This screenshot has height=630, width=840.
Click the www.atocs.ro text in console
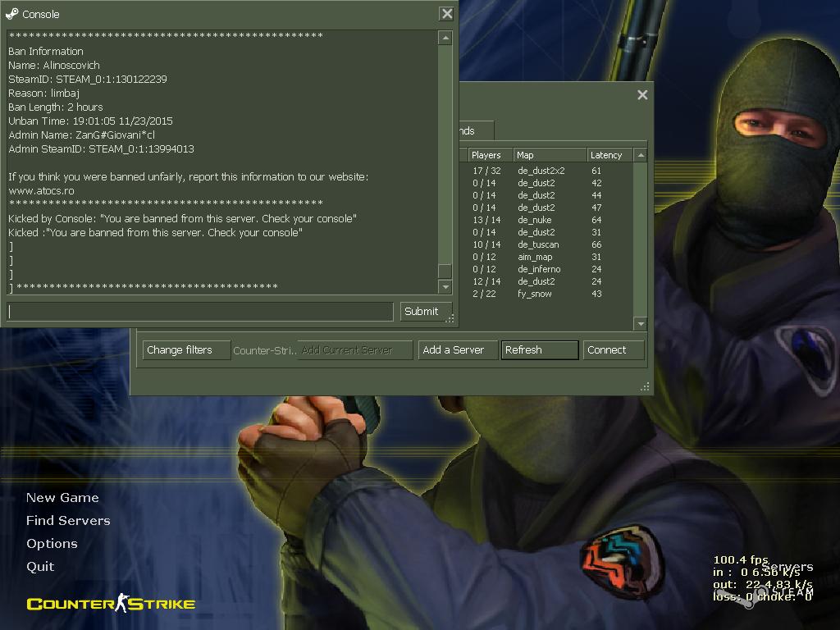(41, 190)
